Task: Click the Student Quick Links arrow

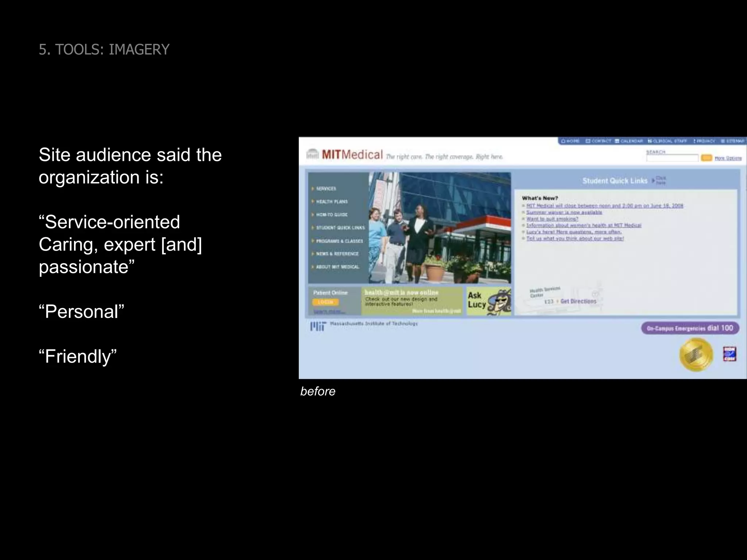Action: coord(653,180)
